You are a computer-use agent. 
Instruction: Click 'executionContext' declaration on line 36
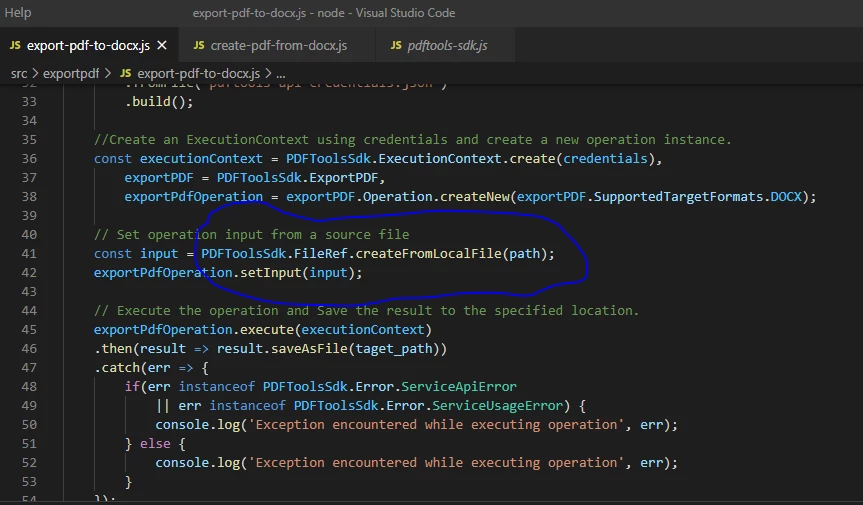201,159
